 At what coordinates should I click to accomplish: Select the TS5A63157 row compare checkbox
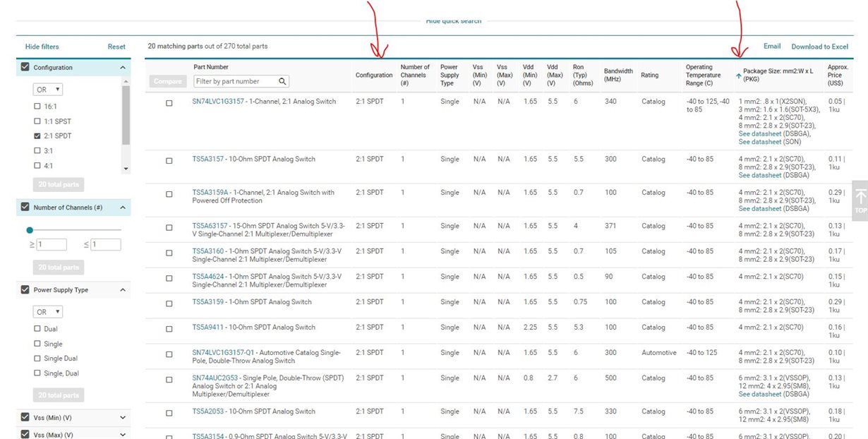[169, 227]
